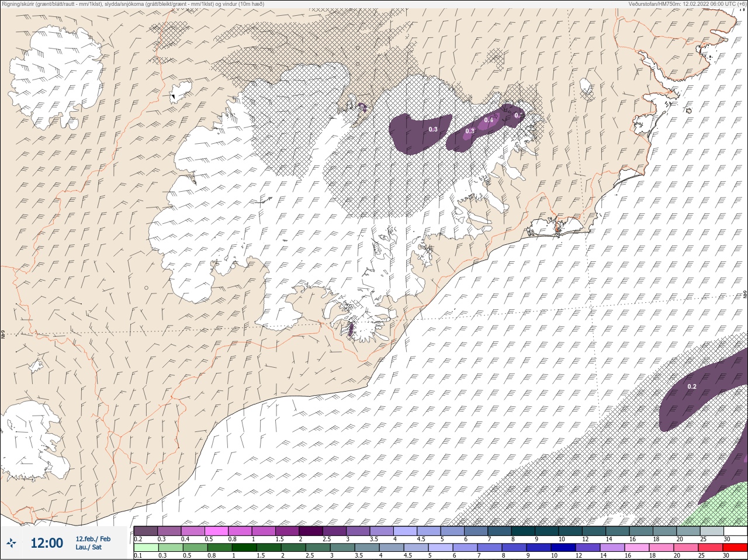748x560 pixels.
Task: Click the 12:00 forecast time
Action: point(47,543)
